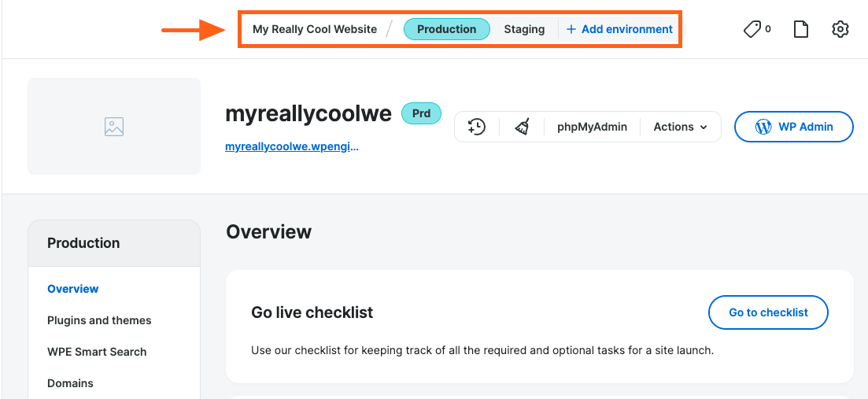868x399 pixels.
Task: Open the price tag notifications icon
Action: (x=756, y=29)
